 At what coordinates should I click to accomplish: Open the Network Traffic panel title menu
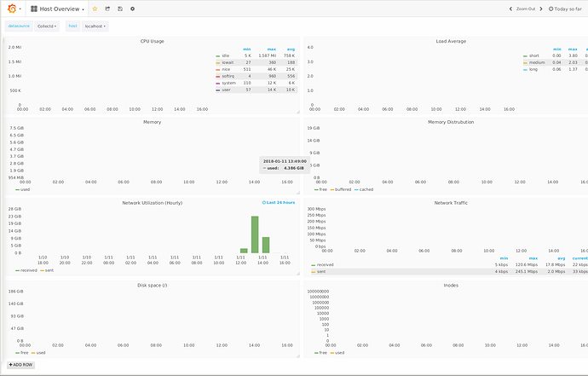pos(451,203)
